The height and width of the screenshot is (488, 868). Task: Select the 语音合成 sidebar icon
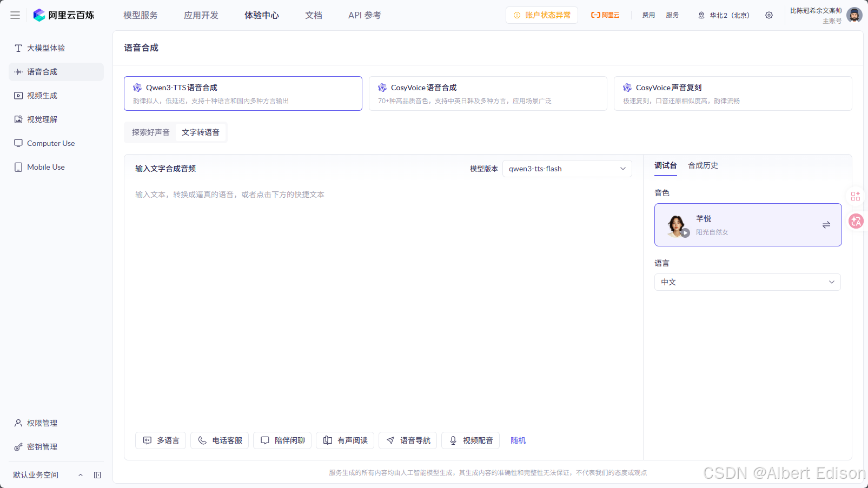[18, 71]
